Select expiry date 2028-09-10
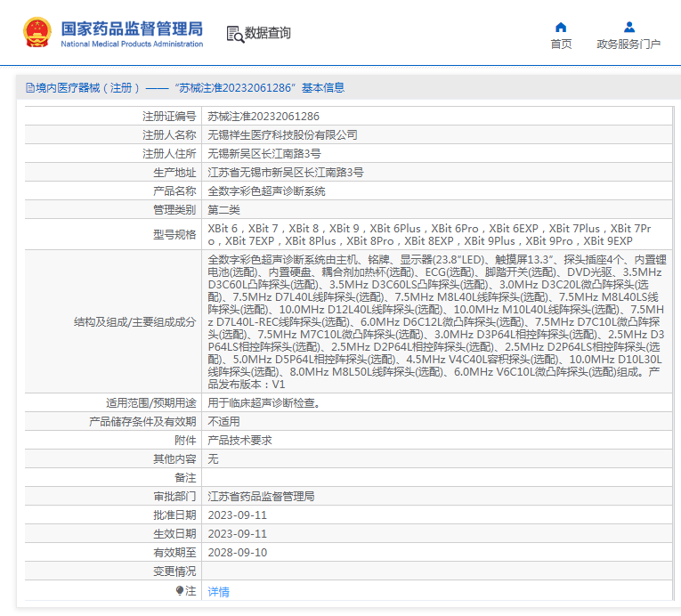Screen dimensions: 681x616 [x=237, y=553]
